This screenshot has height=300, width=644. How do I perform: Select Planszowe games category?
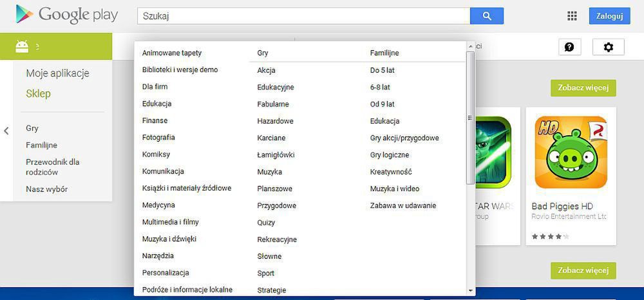tap(275, 189)
